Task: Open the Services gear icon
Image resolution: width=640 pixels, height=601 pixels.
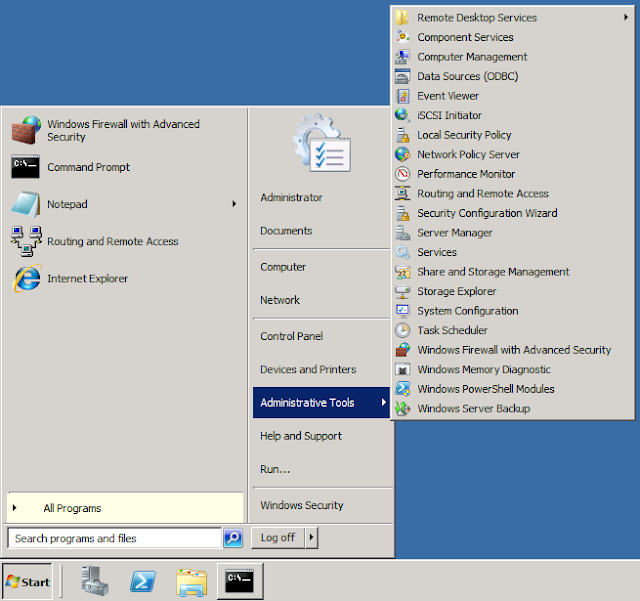Action: [x=402, y=252]
